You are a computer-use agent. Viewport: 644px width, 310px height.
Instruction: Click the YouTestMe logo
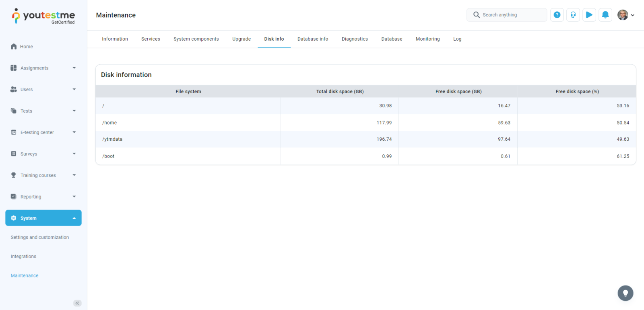coord(43,16)
